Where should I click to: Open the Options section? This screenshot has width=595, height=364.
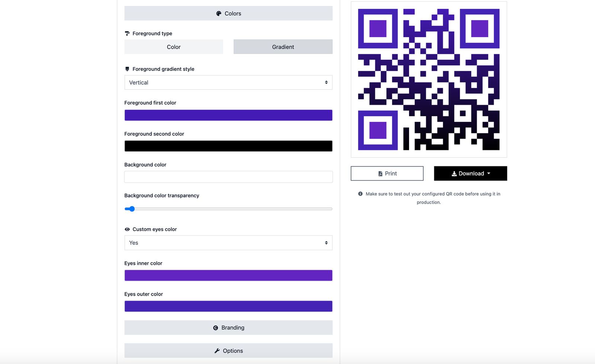228,350
